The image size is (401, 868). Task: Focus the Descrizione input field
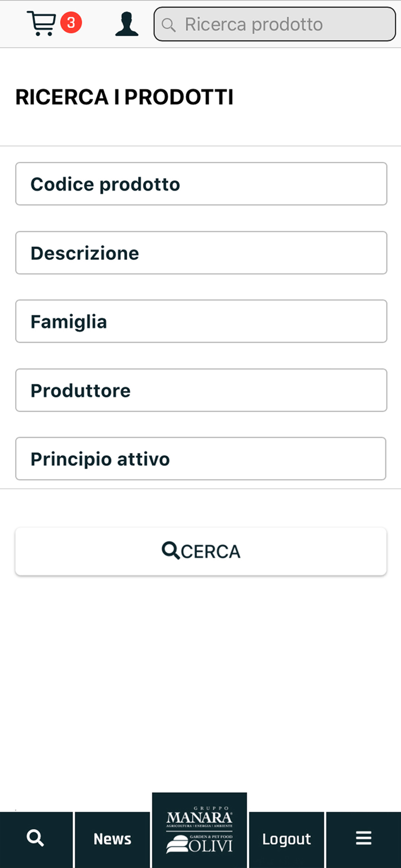pos(201,252)
